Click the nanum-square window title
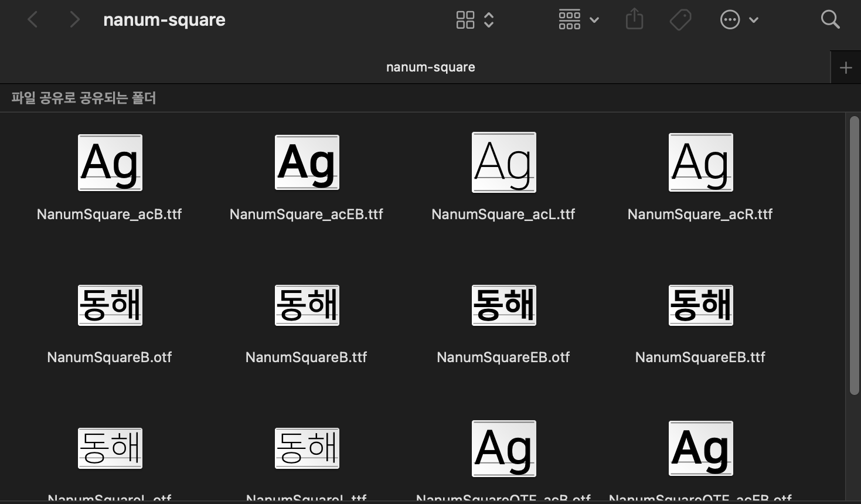 pos(164,20)
